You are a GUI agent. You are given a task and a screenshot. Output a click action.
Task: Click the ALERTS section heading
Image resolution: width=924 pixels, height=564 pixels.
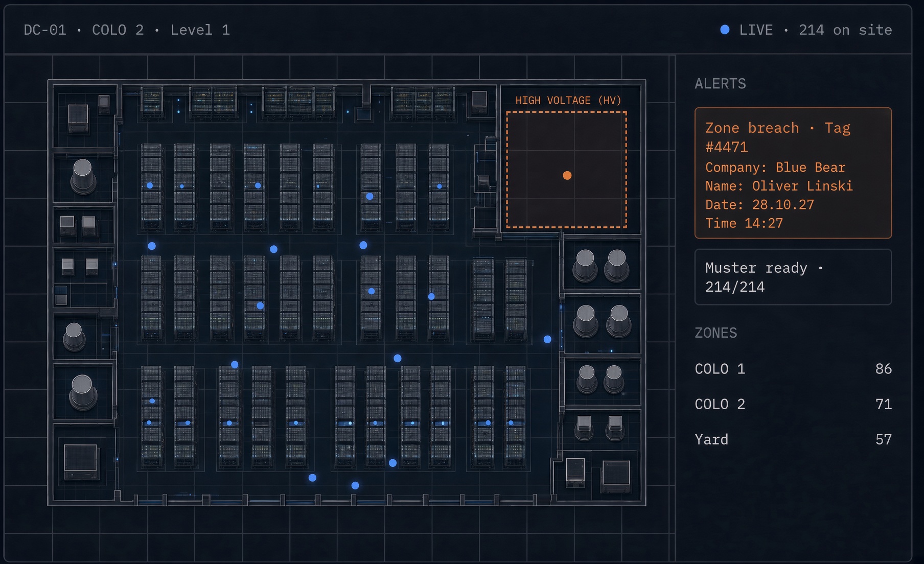point(720,84)
